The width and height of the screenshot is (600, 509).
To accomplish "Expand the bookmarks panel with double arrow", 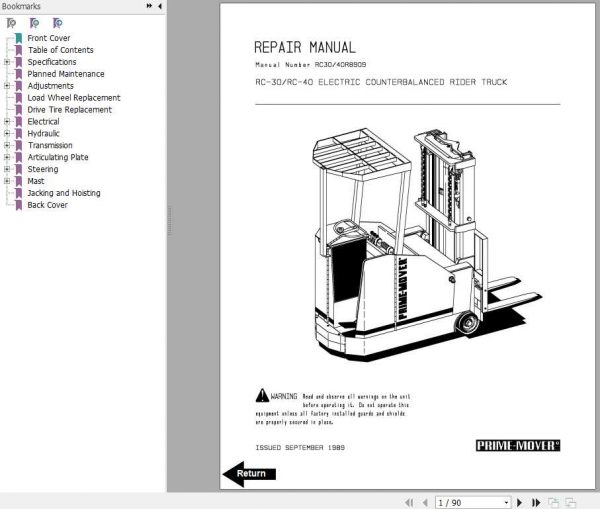I will pyautogui.click(x=149, y=6).
